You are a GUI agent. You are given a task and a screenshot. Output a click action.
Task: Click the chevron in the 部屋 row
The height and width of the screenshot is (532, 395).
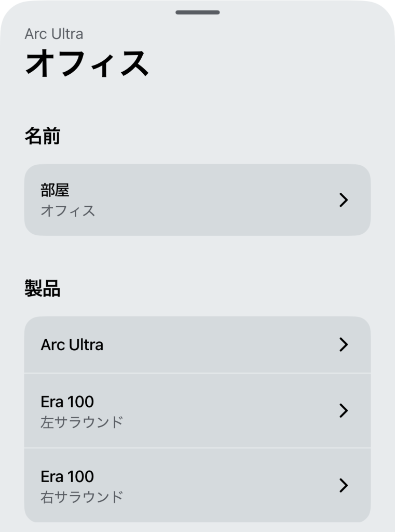[343, 200]
